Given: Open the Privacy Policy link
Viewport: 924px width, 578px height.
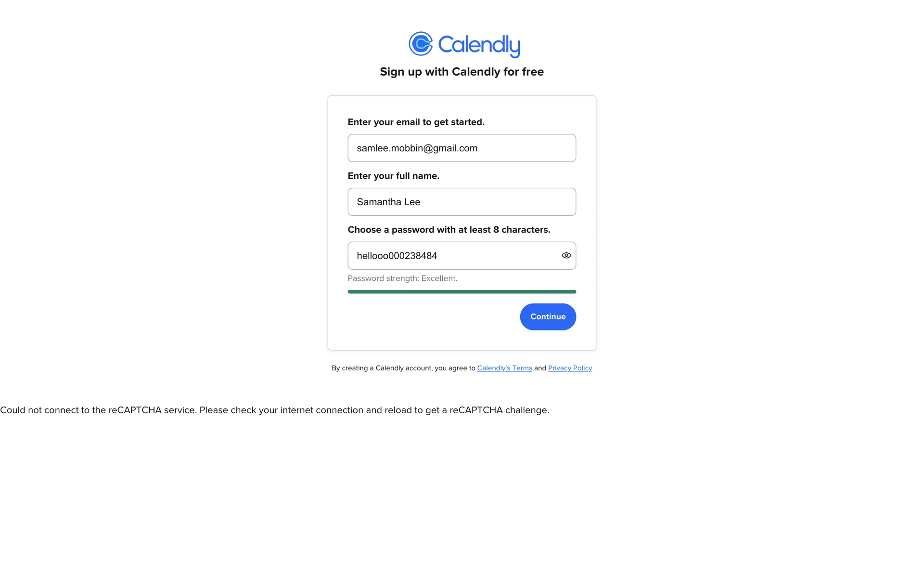Looking at the screenshot, I should (570, 368).
